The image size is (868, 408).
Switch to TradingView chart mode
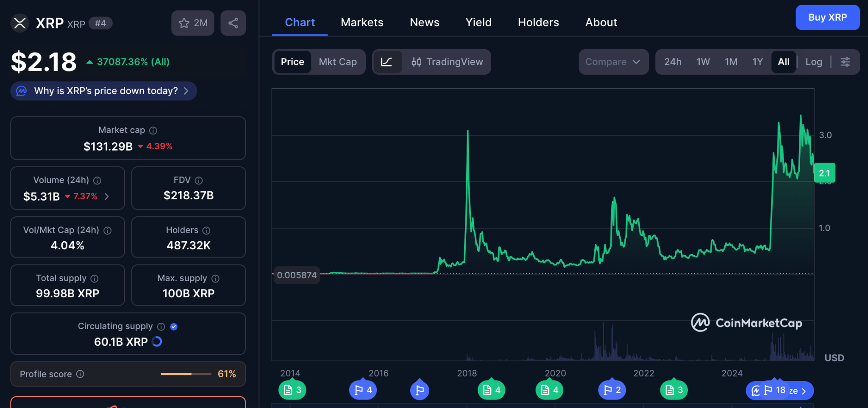[x=447, y=62]
